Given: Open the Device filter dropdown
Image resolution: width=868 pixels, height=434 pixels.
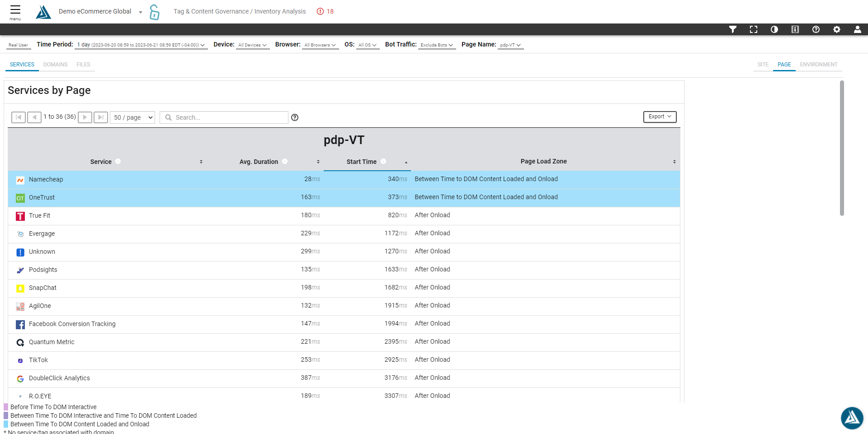Looking at the screenshot, I should tap(253, 45).
